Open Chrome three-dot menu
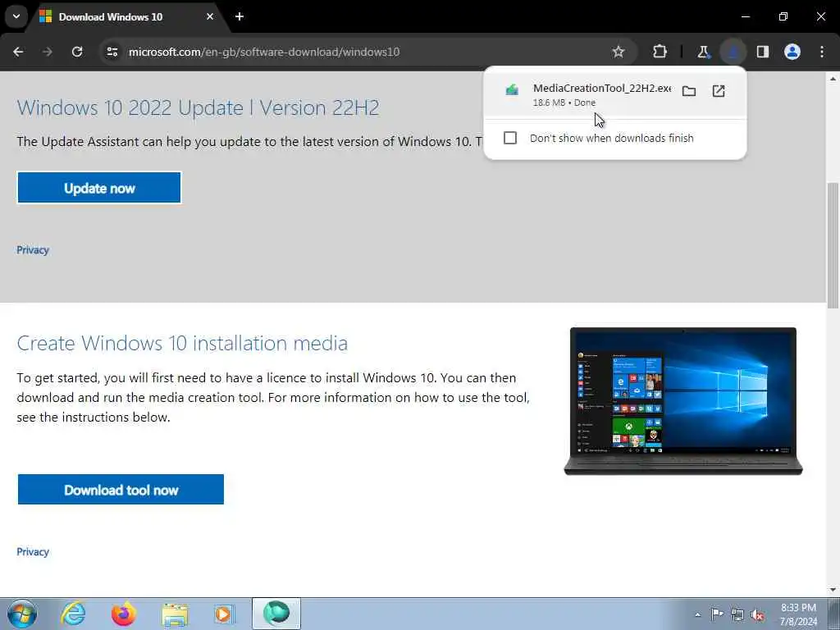This screenshot has height=630, width=840. 822,52
